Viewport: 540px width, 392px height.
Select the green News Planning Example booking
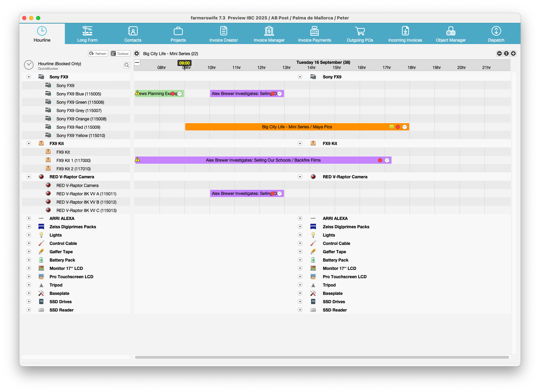click(x=160, y=94)
